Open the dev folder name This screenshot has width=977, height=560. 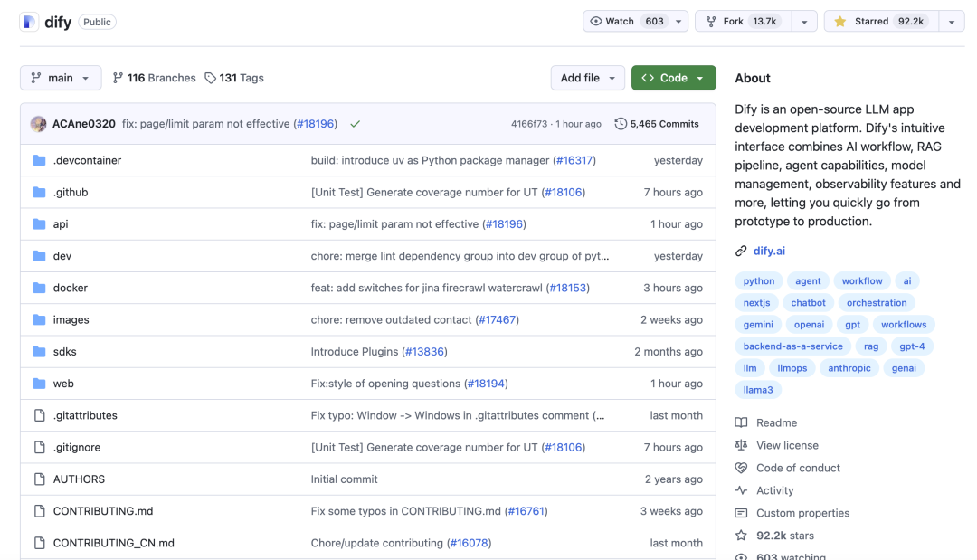click(x=62, y=256)
